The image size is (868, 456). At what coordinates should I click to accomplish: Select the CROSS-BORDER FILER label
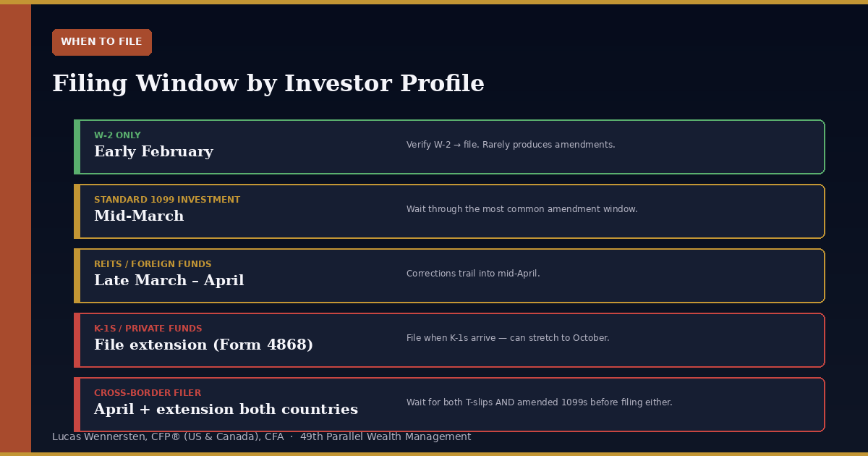(x=148, y=393)
